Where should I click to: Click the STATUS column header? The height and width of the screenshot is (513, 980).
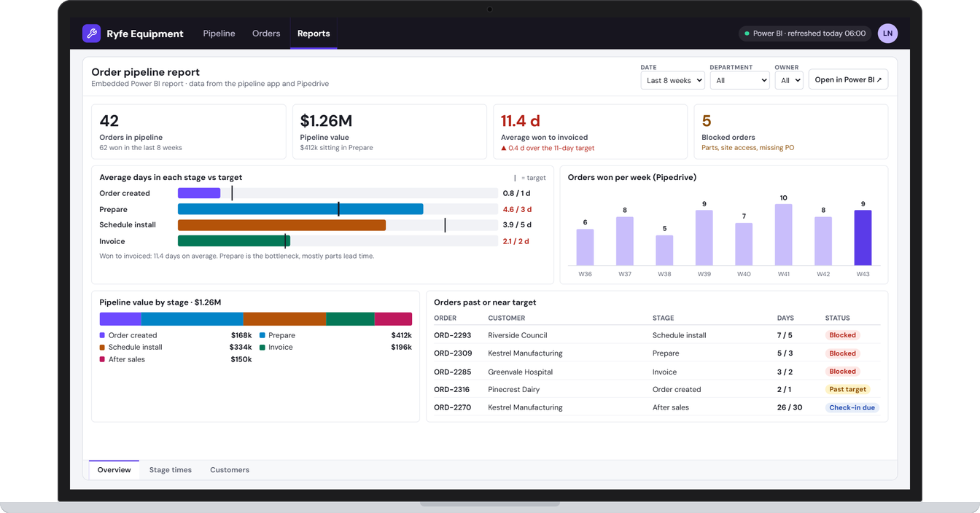(x=838, y=318)
